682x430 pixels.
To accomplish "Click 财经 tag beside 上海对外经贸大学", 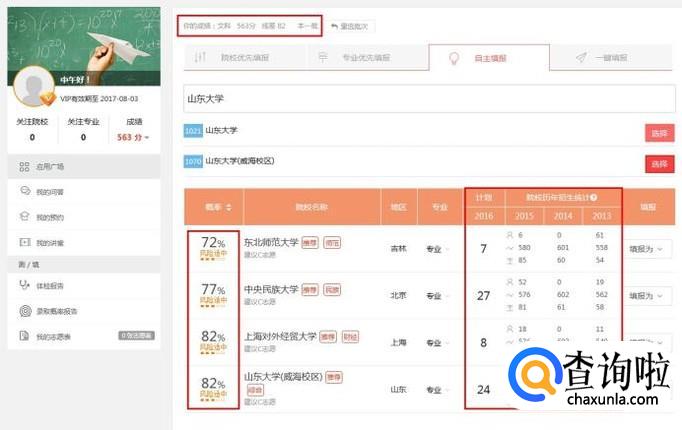I will pos(350,337).
